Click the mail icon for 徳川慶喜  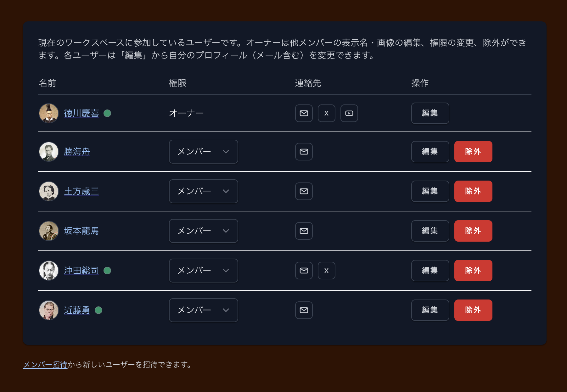coord(304,113)
